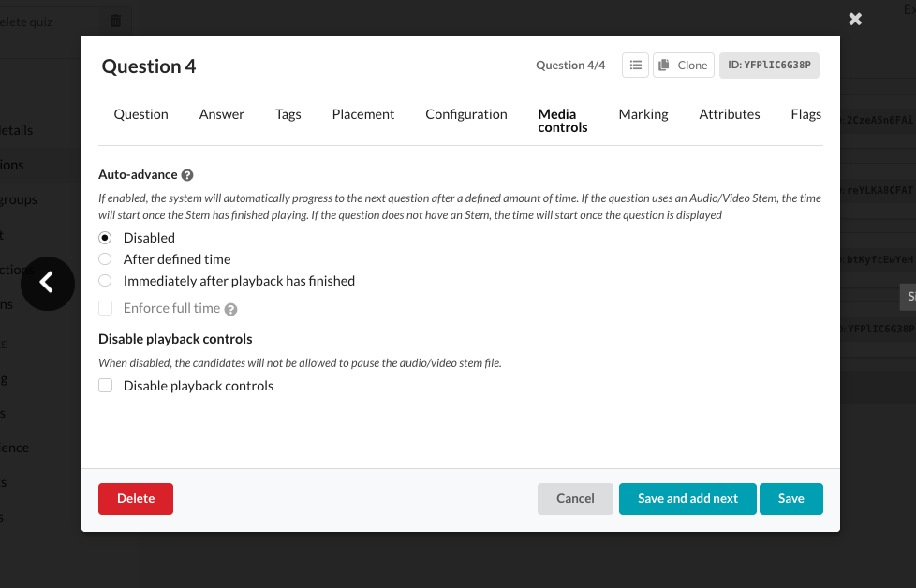Switch to the Question tab
The width and height of the screenshot is (916, 588).
pyautogui.click(x=140, y=114)
